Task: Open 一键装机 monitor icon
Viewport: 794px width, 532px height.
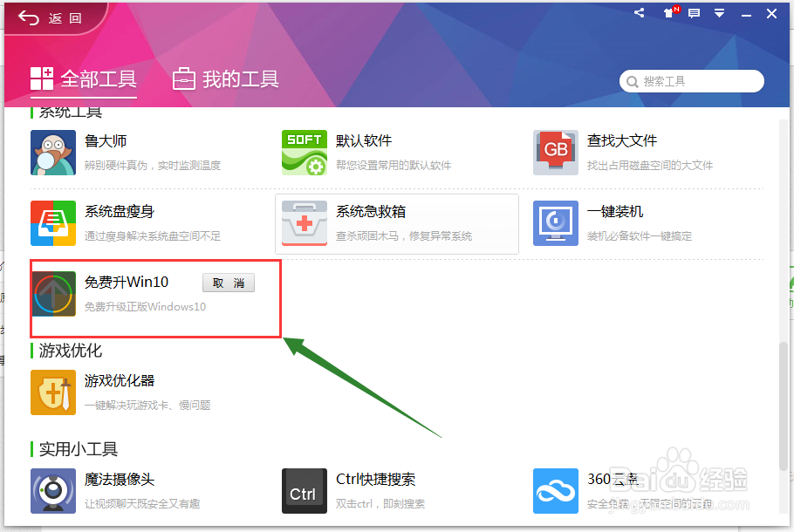Action: (556, 223)
